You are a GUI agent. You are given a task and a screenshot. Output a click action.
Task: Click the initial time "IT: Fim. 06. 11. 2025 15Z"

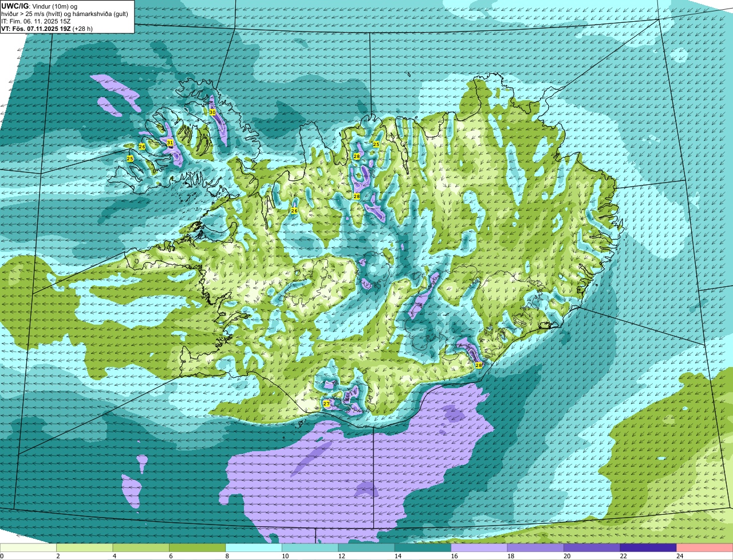pos(36,21)
